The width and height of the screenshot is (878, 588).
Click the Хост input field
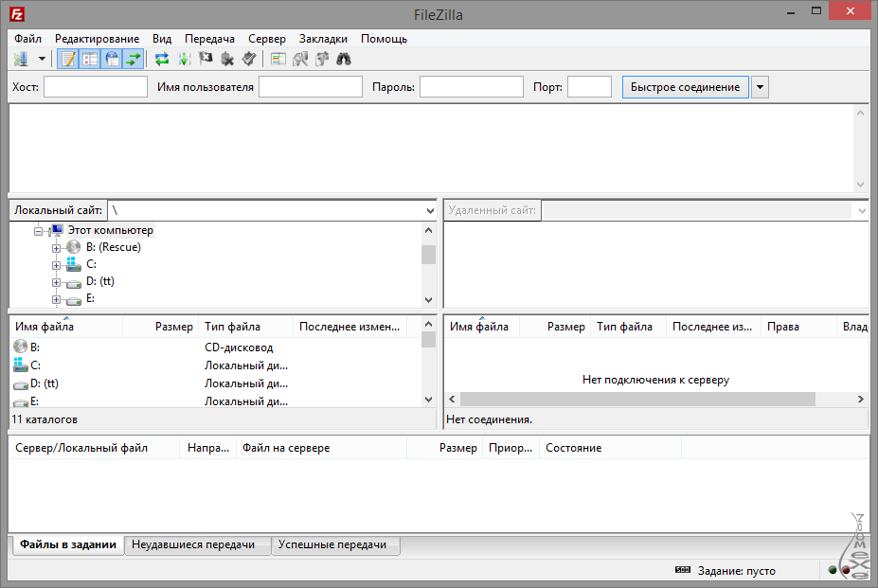click(x=96, y=87)
